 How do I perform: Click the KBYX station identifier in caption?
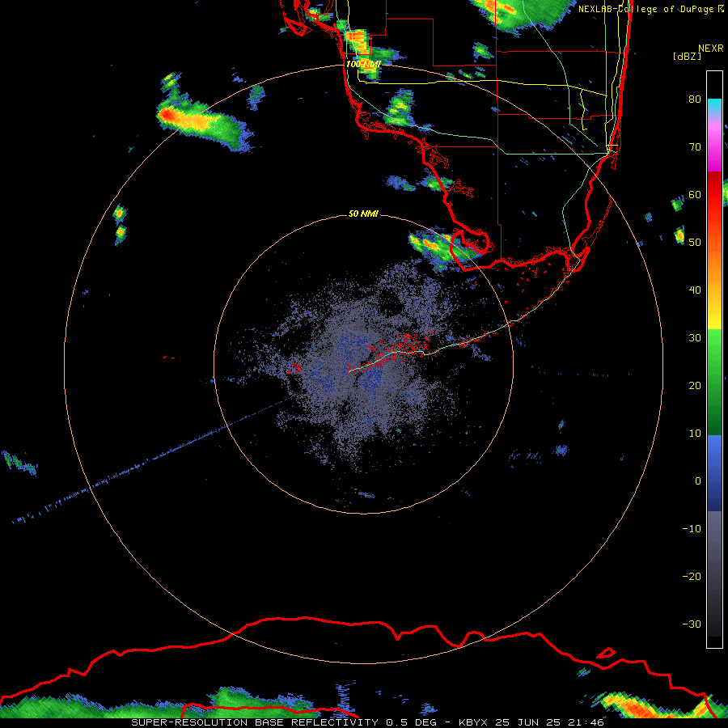(x=472, y=722)
